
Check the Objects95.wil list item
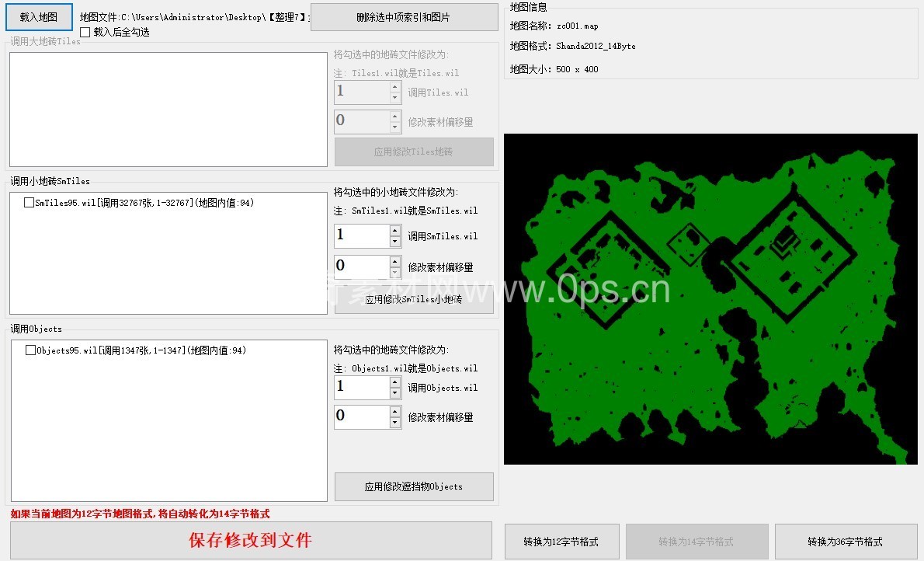tap(30, 350)
